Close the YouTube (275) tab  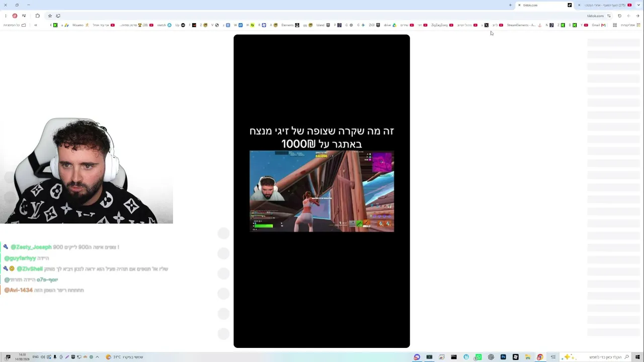click(x=579, y=5)
